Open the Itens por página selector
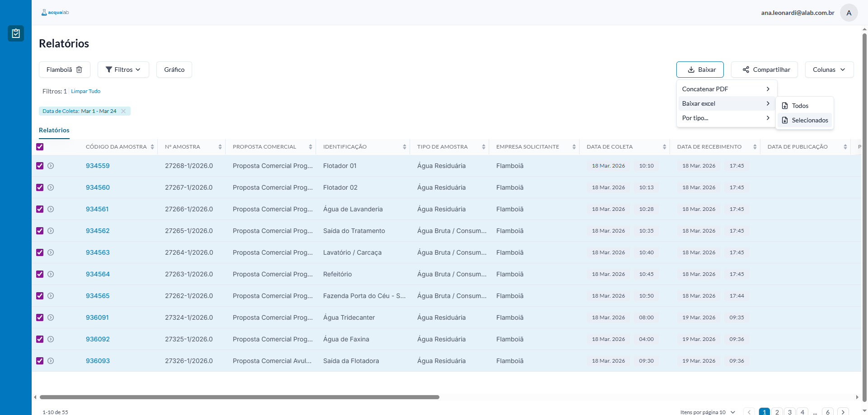This screenshot has height=415, width=868. coord(708,412)
